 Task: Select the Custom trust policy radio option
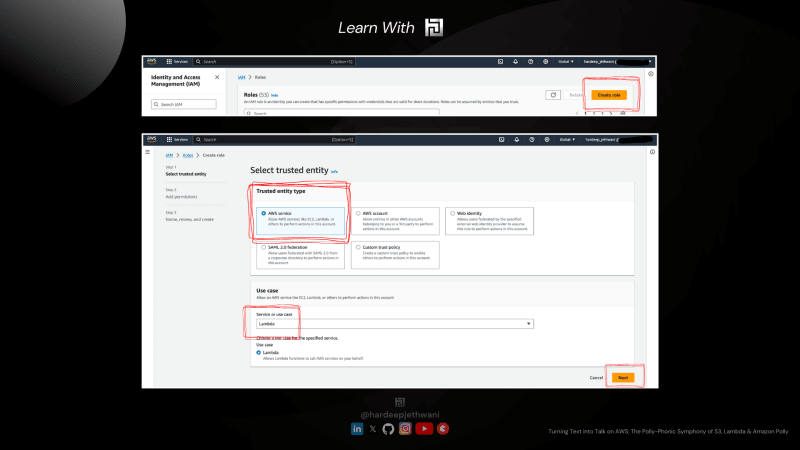[358, 247]
